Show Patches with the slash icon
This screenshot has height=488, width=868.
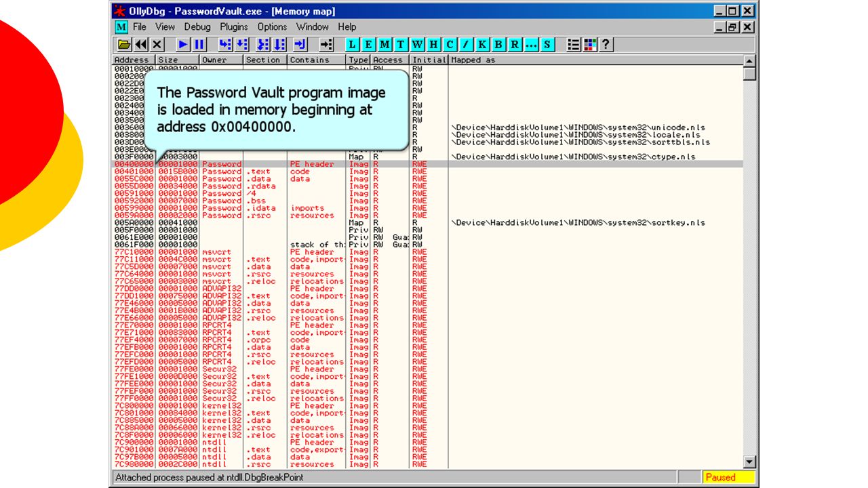click(x=466, y=45)
